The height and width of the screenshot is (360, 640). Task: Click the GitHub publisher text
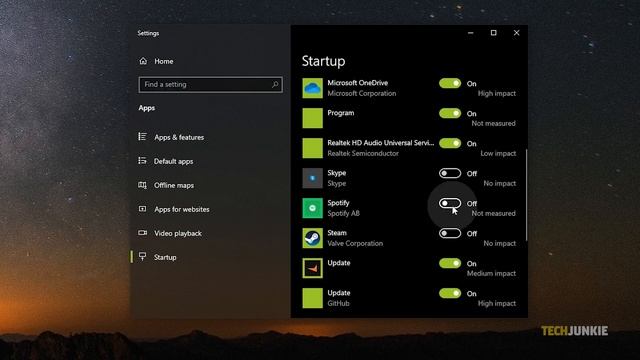pos(338,303)
